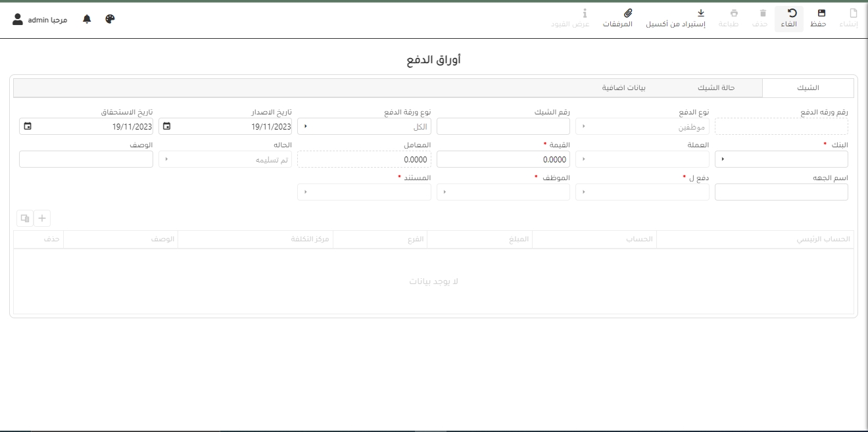Open calendar for due date (تاريخ الاستحقاق)
The width and height of the screenshot is (868, 432).
tap(28, 126)
